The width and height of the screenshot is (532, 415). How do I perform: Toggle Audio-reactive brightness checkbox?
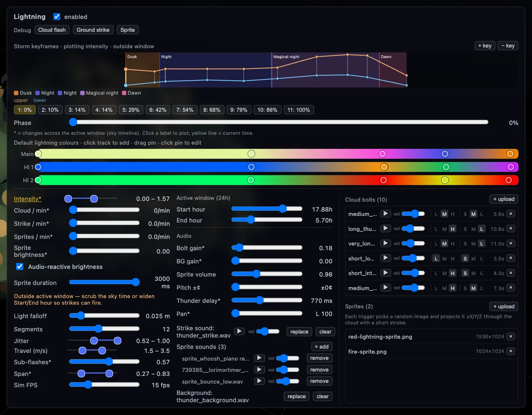(x=20, y=267)
